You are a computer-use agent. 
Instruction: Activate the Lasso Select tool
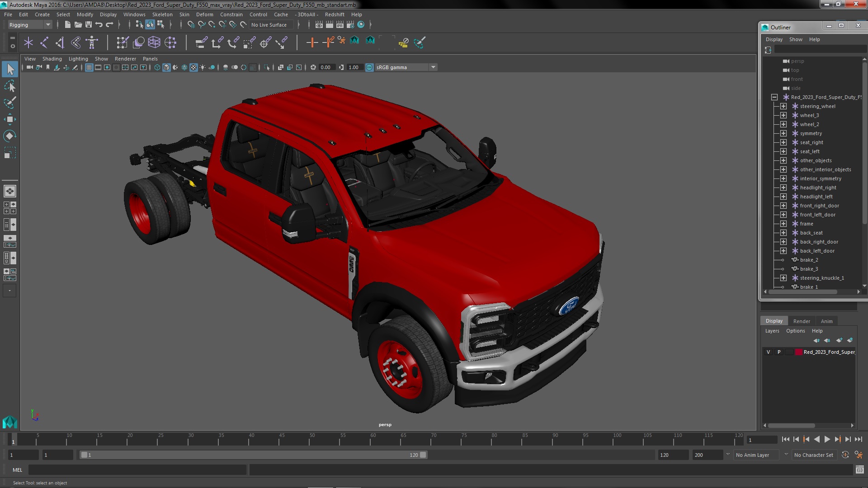(9, 86)
